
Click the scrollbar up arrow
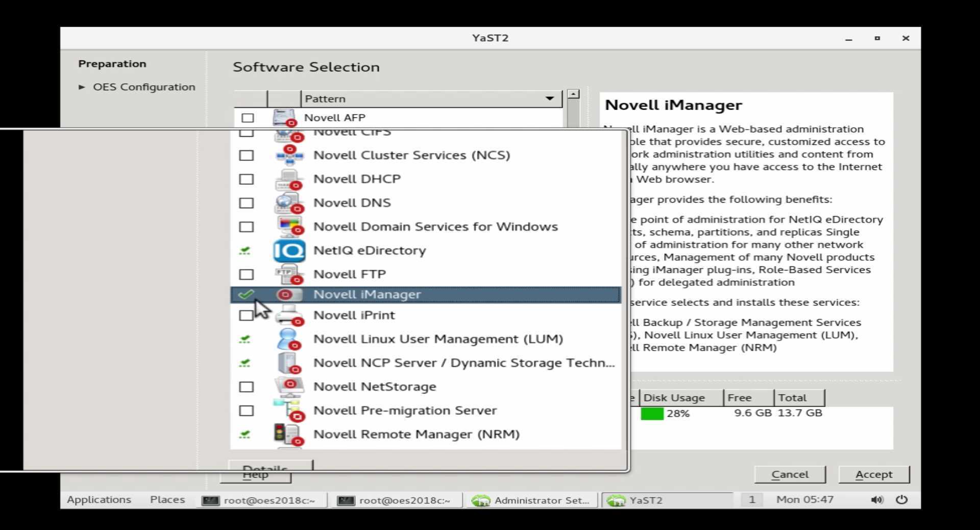coord(574,94)
